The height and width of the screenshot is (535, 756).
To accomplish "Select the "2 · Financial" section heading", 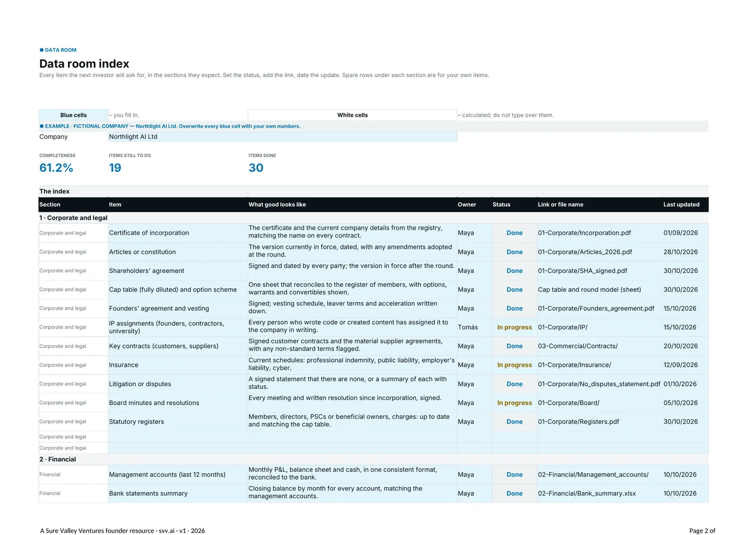I will coord(58,459).
